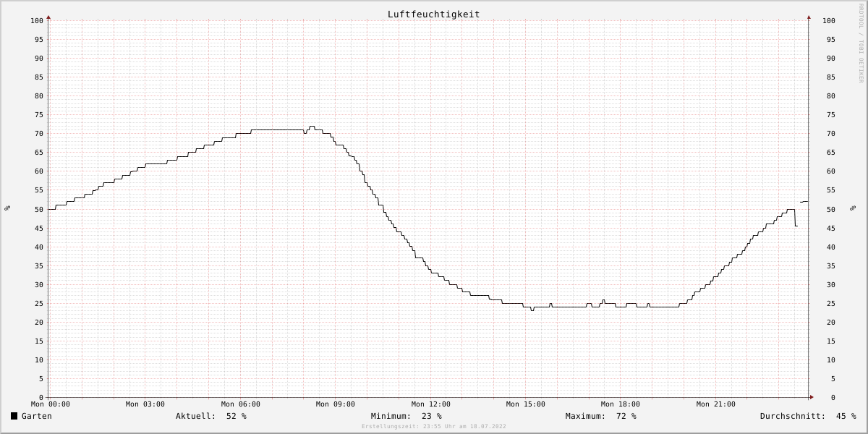The image size is (868, 434).
Task: Click the % unit label on right axis
Action: coord(853,208)
